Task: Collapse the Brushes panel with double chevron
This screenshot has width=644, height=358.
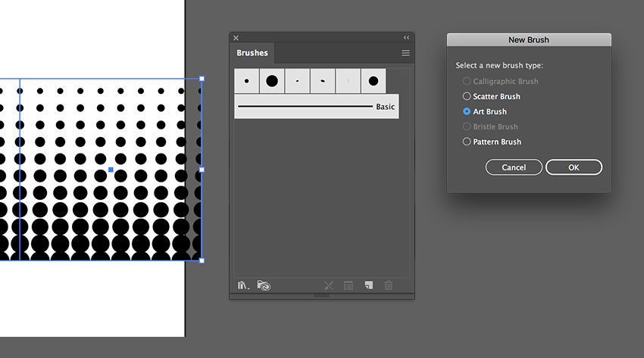Action: click(406, 38)
